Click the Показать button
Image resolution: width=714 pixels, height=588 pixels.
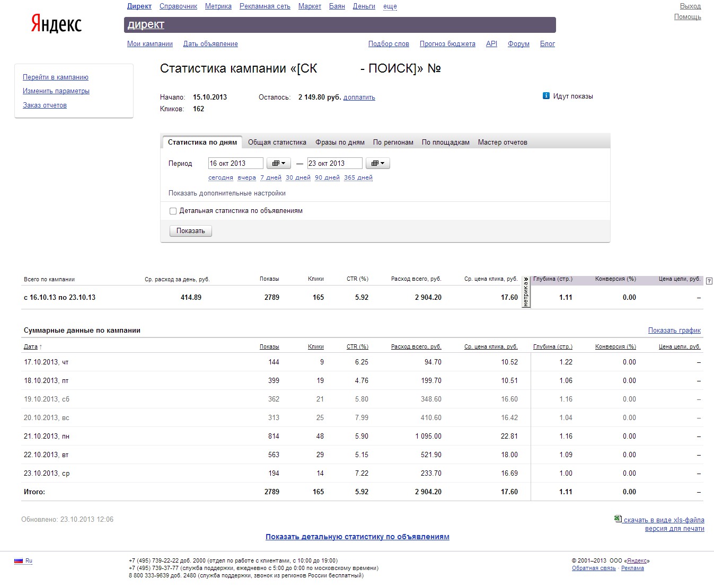[x=191, y=231]
